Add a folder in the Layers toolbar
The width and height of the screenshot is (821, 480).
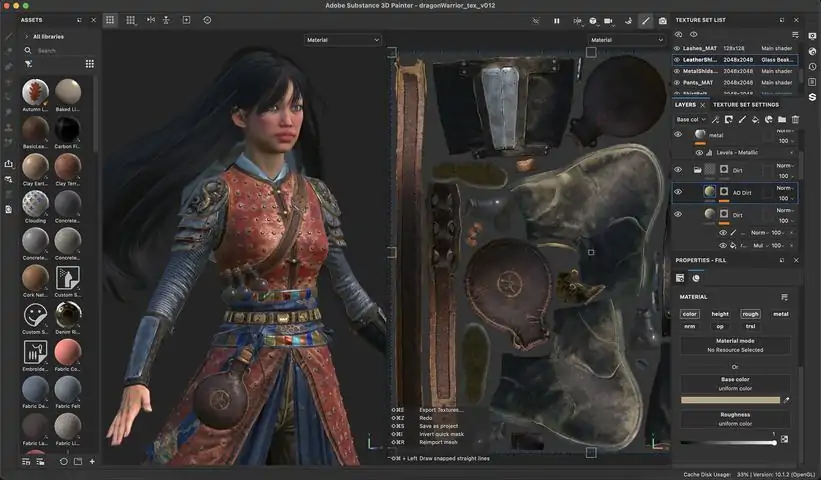click(782, 119)
